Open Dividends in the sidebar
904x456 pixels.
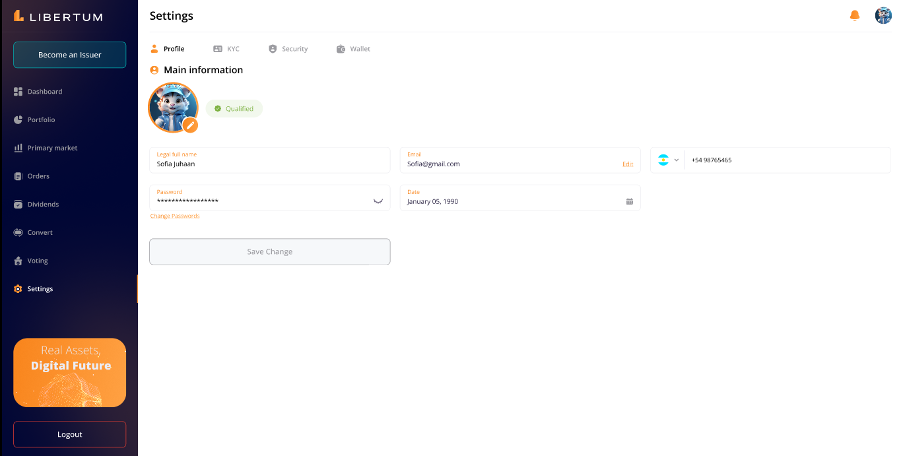pos(43,204)
